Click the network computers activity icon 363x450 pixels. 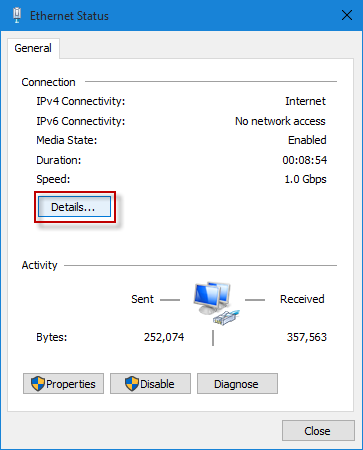pyautogui.click(x=216, y=303)
